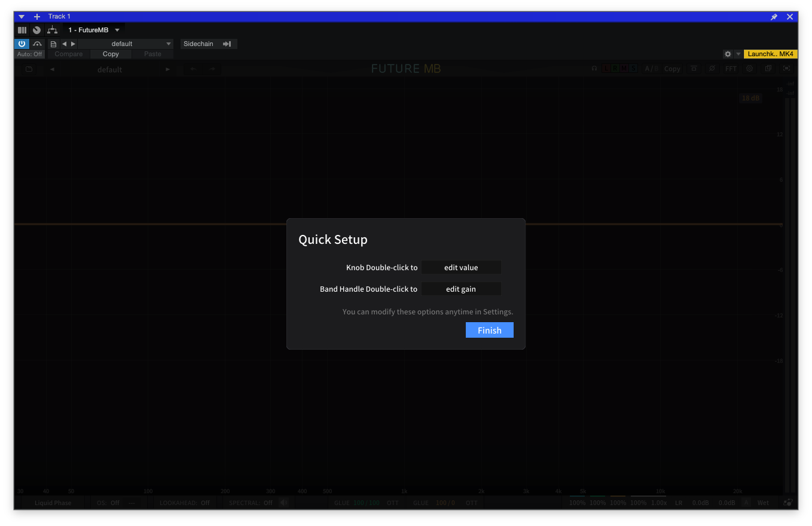Click the plus icon beside Track 1
This screenshot has width=812, height=526.
point(37,17)
